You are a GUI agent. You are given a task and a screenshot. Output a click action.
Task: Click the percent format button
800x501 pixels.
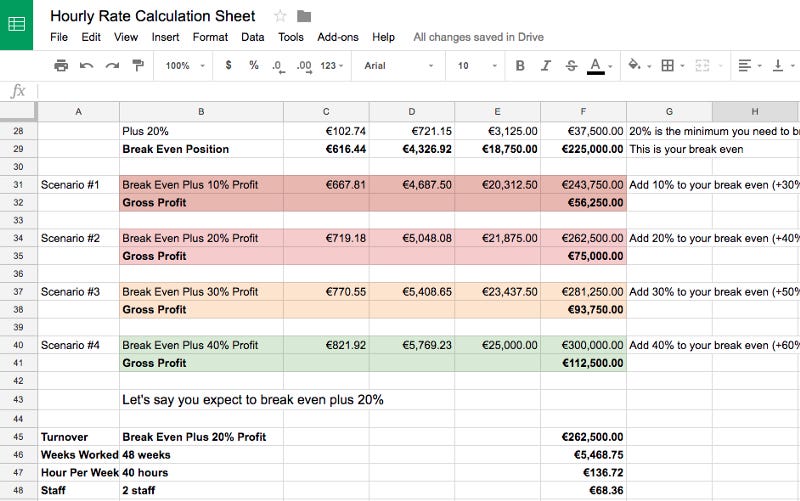pyautogui.click(x=254, y=65)
